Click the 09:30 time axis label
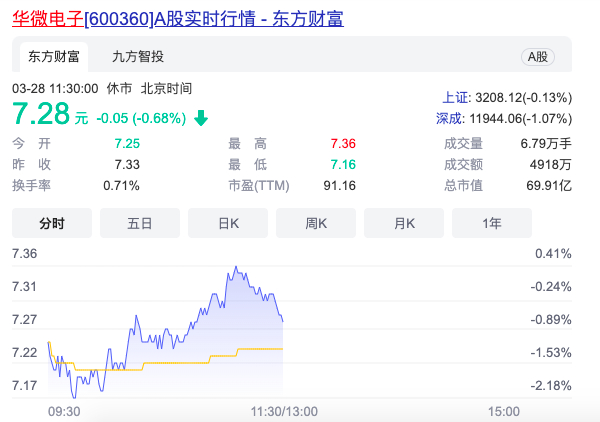The image size is (600, 422). click(64, 412)
